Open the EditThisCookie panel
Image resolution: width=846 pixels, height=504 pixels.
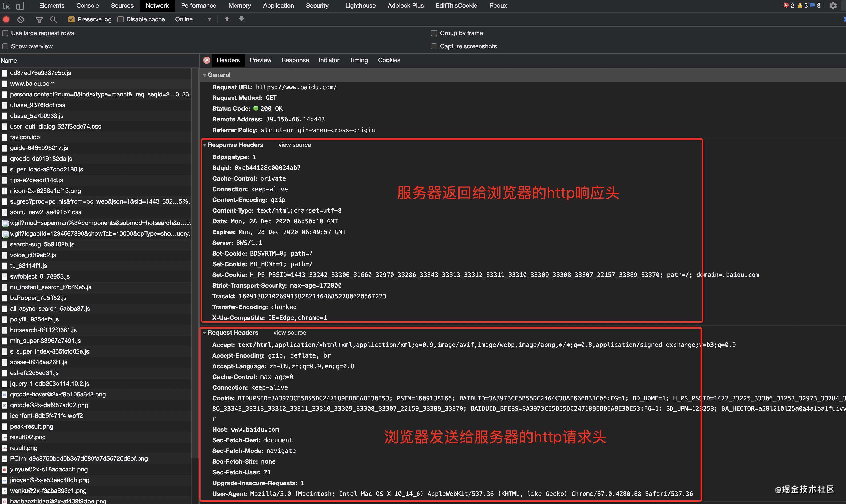click(456, 5)
